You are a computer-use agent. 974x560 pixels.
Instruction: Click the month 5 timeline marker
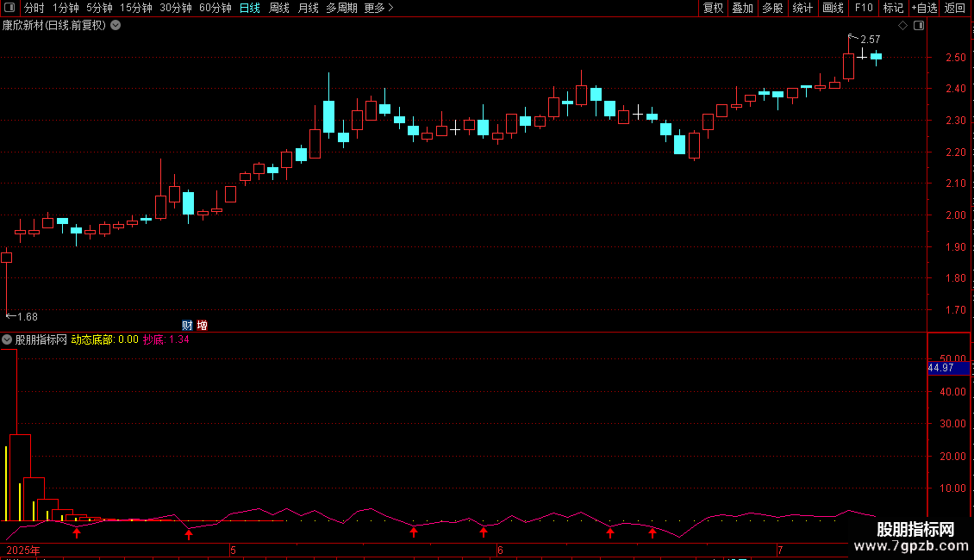[233, 550]
